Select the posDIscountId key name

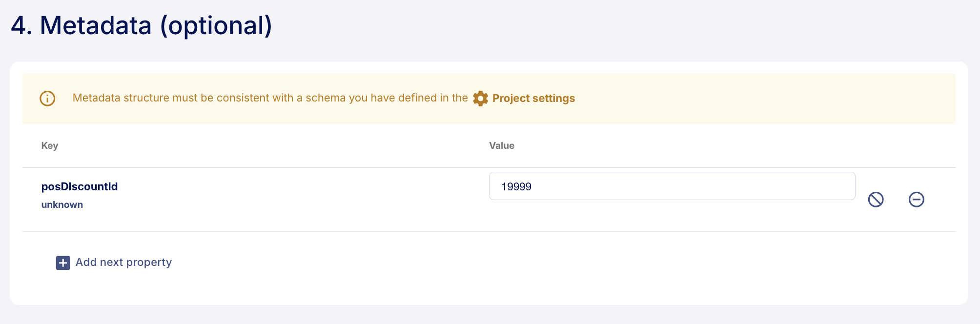pyautogui.click(x=80, y=186)
